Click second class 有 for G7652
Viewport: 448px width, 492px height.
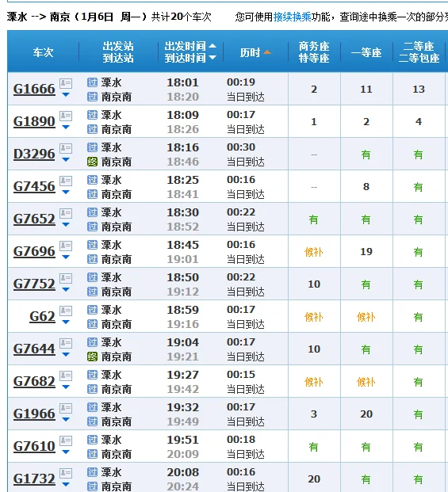(418, 219)
